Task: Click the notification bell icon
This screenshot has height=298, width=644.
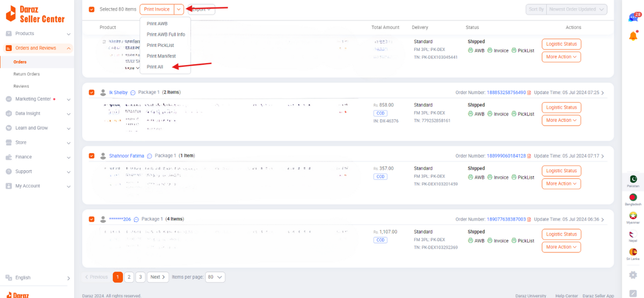Action: pyautogui.click(x=633, y=36)
